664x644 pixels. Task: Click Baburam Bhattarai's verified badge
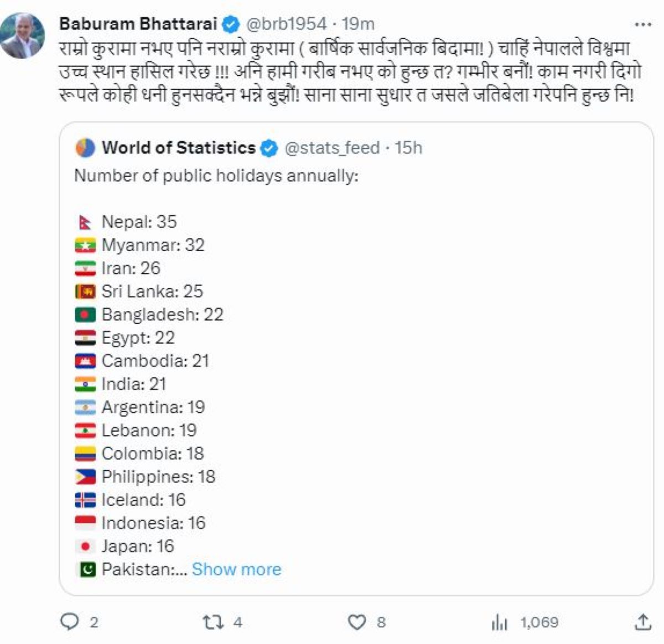(x=231, y=24)
